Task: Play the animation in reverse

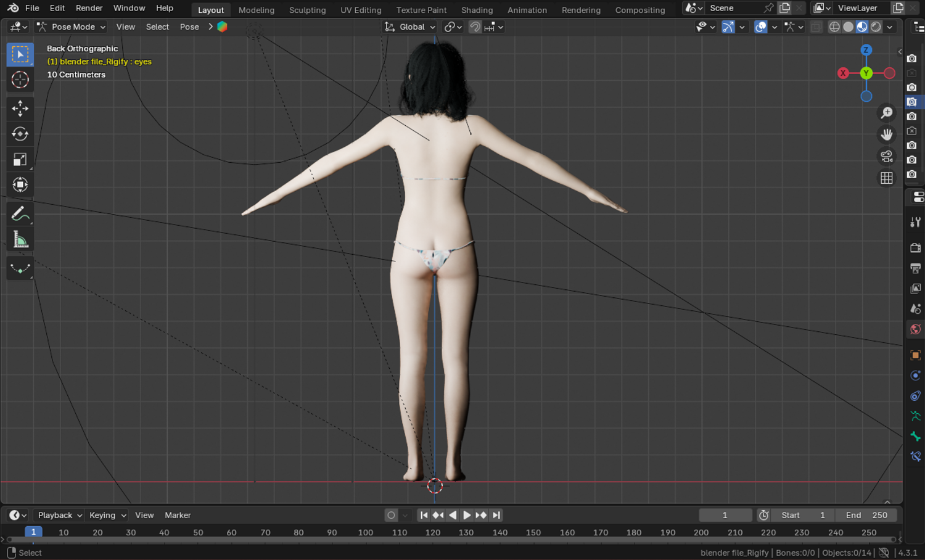Action: 453,515
